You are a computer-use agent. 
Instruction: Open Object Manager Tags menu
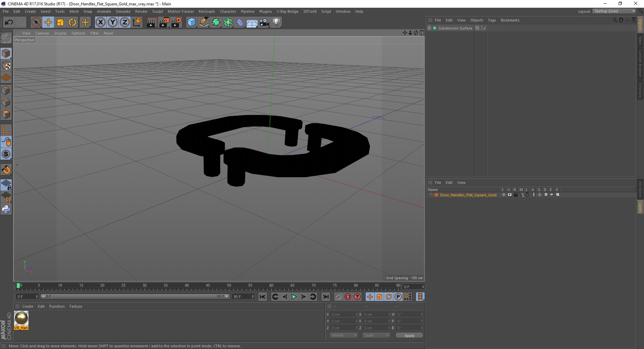point(492,20)
